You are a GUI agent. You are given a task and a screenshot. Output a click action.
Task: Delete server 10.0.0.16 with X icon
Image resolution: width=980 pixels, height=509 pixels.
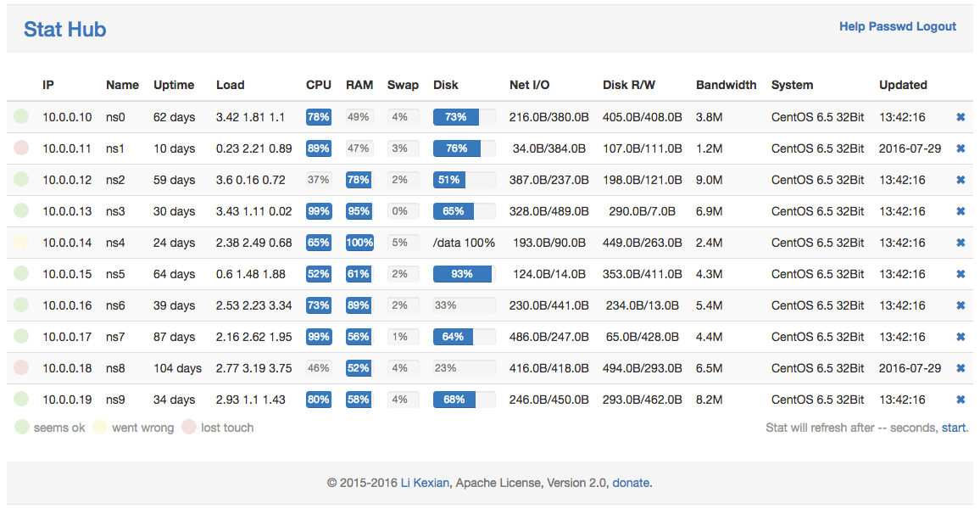[961, 305]
